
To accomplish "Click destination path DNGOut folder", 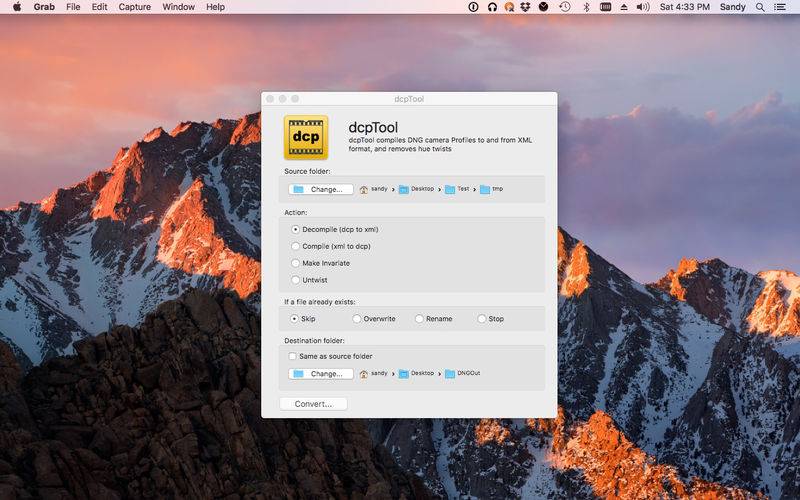I will 463,374.
